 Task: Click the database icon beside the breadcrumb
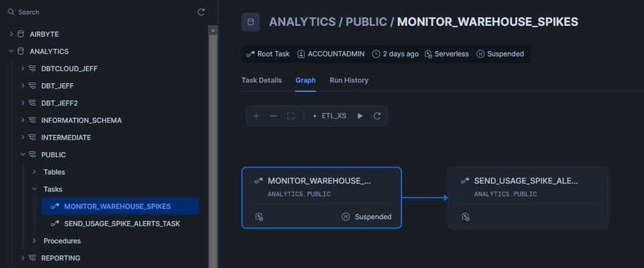coord(250,22)
